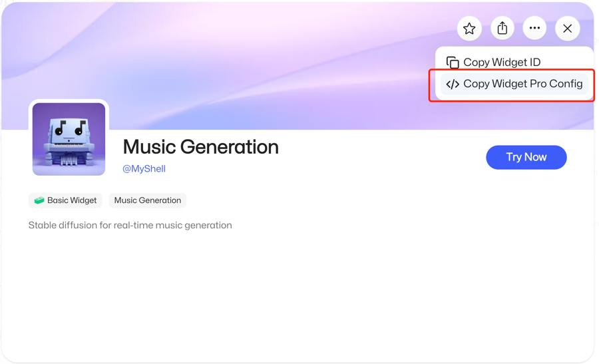This screenshot has width=599, height=364.
Task: Select the Copy Widget ID menu entry
Action: click(501, 63)
